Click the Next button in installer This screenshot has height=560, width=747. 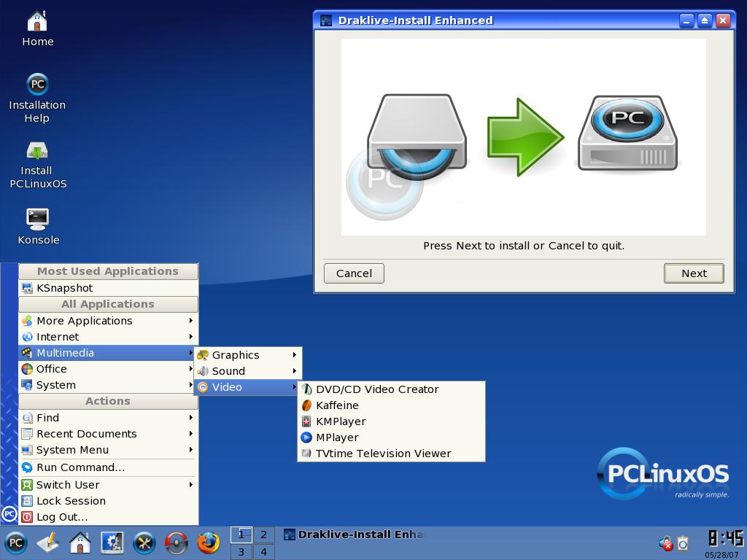point(694,273)
